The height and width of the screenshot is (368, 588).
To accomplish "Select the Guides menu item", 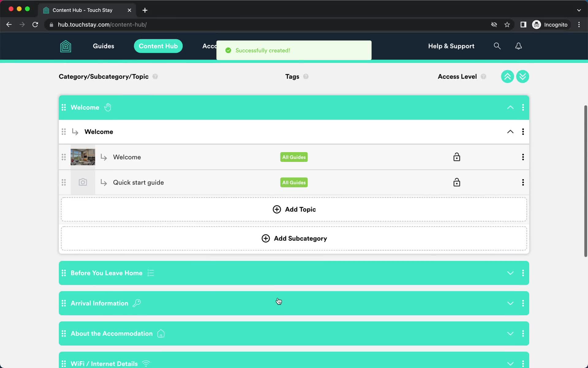I will coord(103,46).
